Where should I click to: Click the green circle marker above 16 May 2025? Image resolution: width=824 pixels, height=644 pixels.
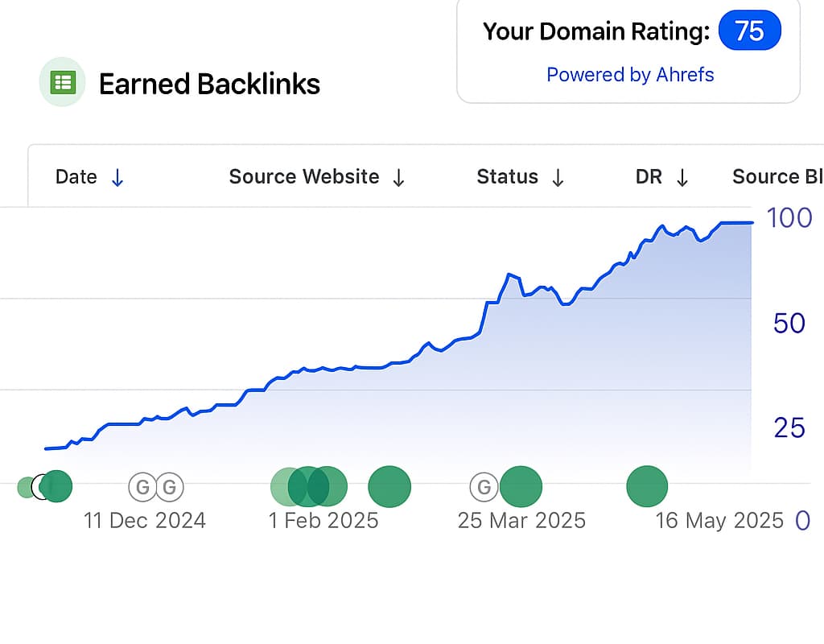pos(647,487)
